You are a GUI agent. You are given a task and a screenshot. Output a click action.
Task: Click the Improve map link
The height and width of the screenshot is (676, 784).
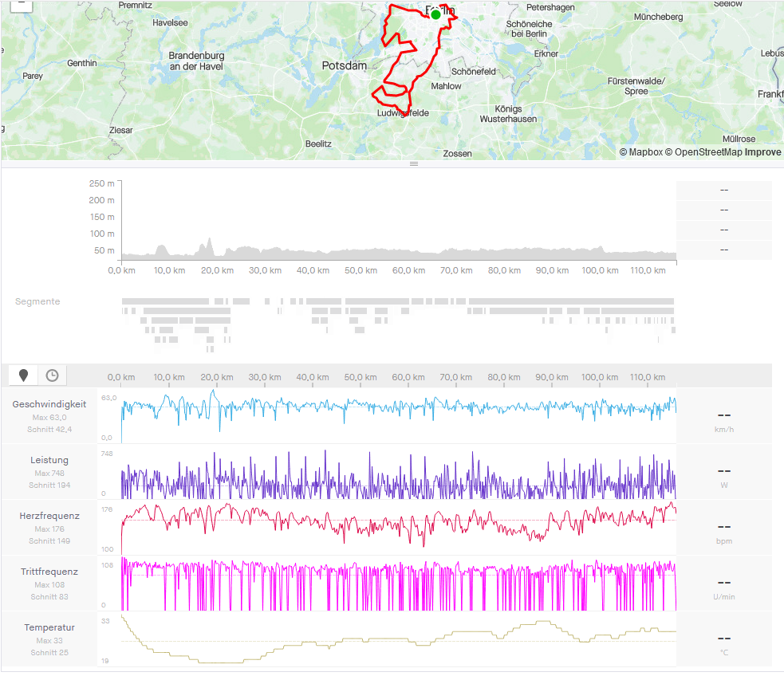pyautogui.click(x=763, y=151)
